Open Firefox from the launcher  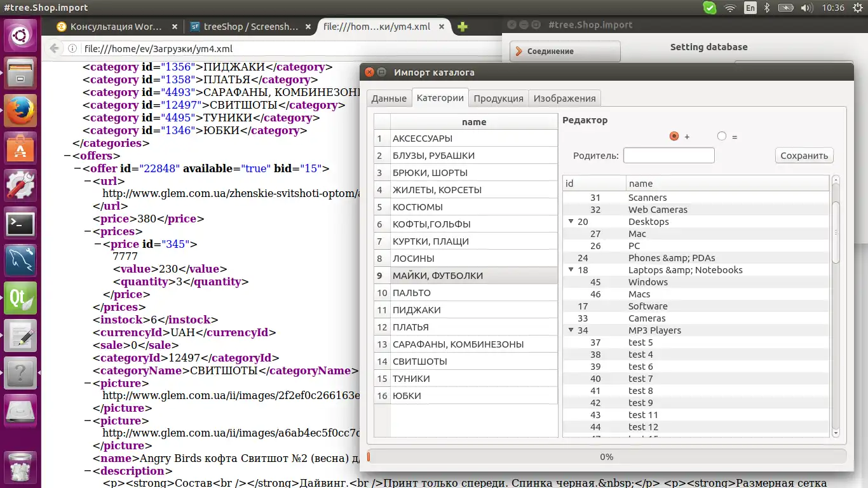(20, 111)
